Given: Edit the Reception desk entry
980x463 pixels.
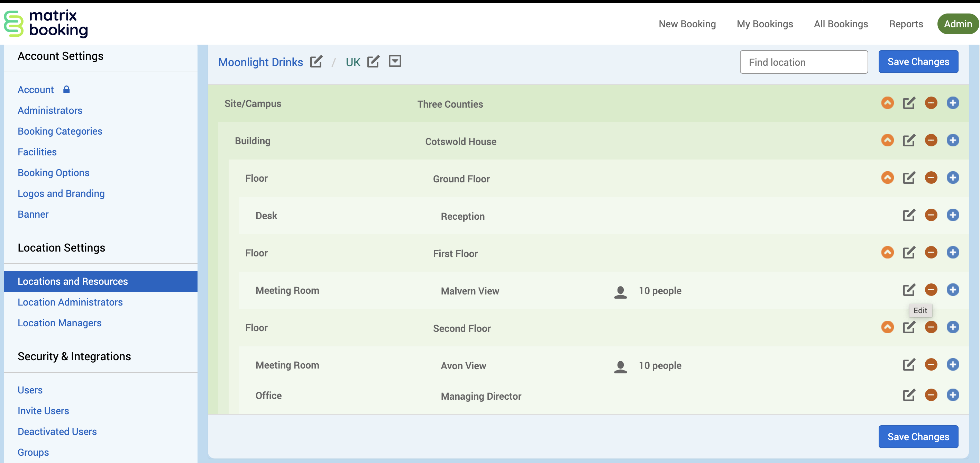Looking at the screenshot, I should [x=909, y=215].
